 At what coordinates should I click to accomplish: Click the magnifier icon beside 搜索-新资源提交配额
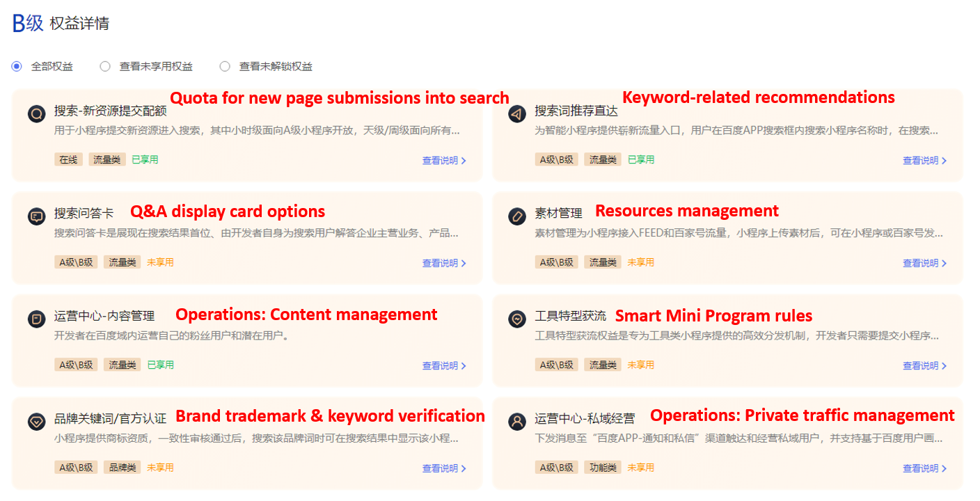pos(37,113)
